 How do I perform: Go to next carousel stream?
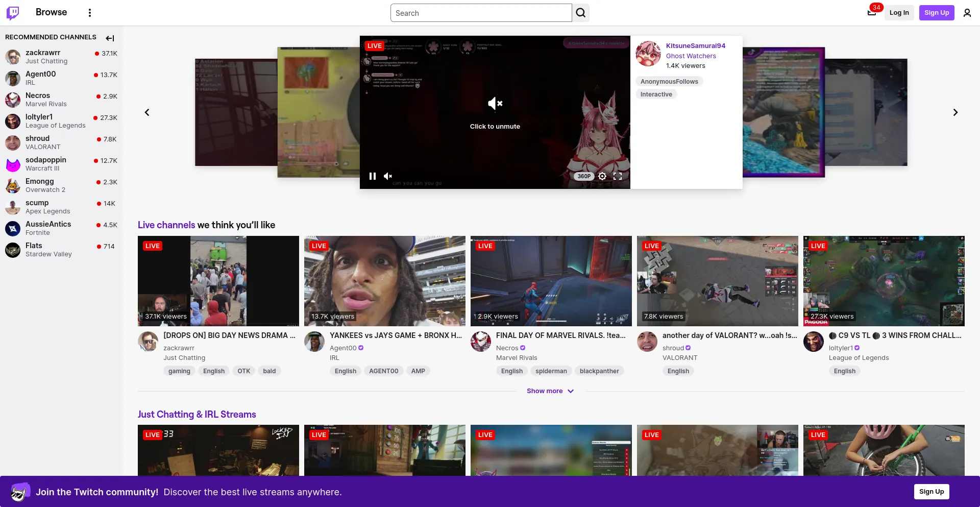point(955,112)
